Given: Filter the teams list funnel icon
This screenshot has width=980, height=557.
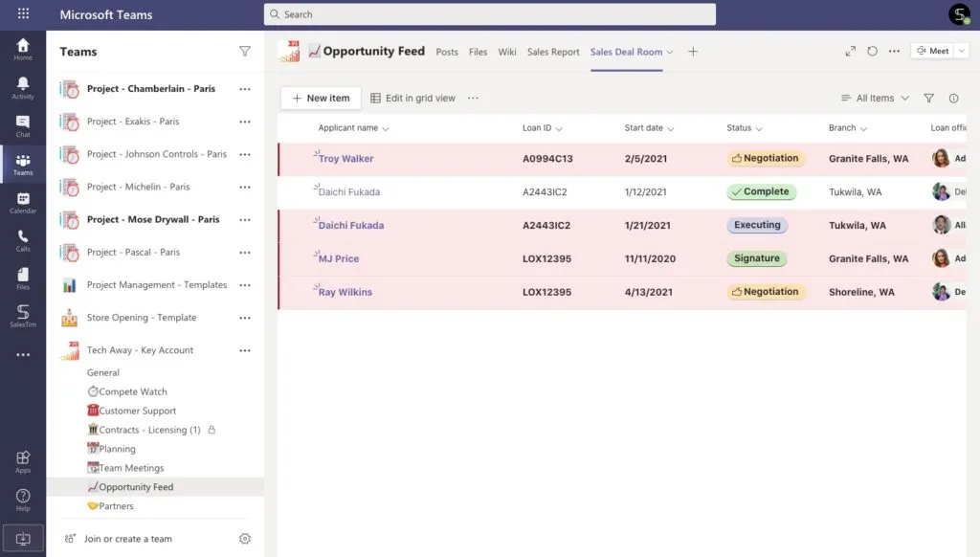Looking at the screenshot, I should [245, 52].
